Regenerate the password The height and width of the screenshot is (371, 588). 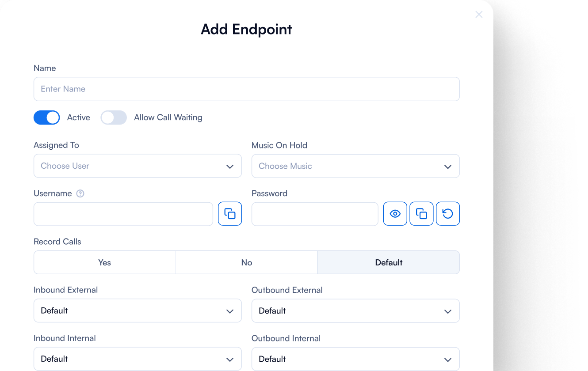(x=448, y=214)
